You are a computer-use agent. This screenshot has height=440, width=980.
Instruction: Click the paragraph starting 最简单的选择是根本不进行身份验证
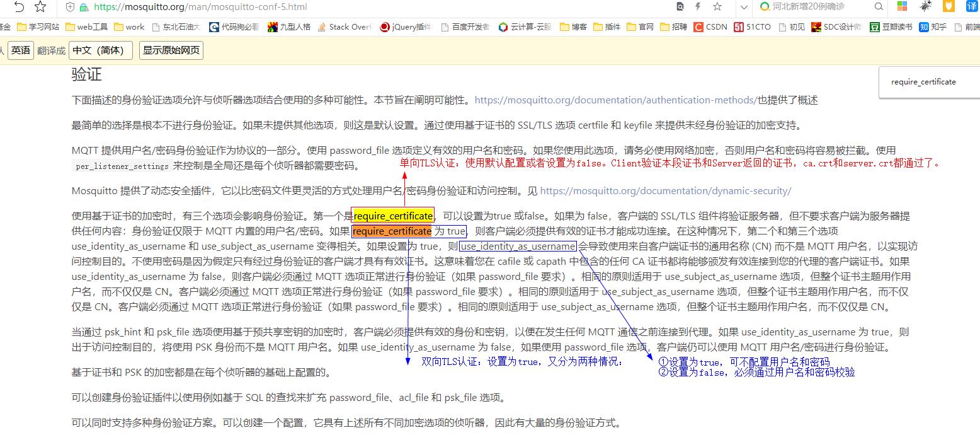(x=439, y=125)
